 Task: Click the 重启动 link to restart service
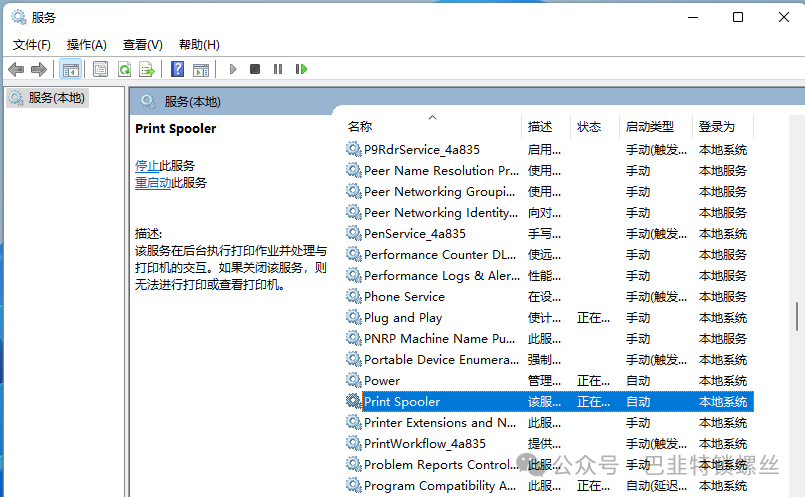click(x=153, y=183)
